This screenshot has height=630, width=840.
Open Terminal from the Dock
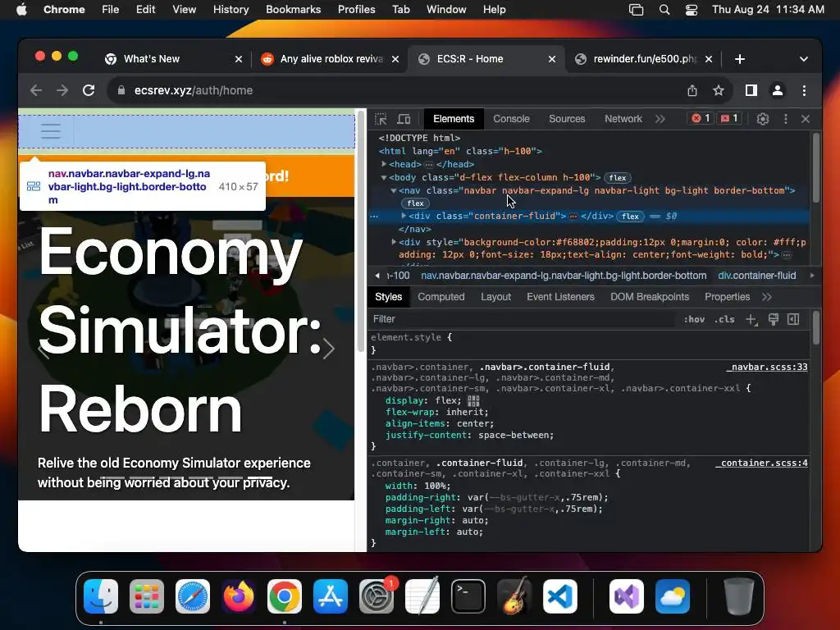pos(468,596)
